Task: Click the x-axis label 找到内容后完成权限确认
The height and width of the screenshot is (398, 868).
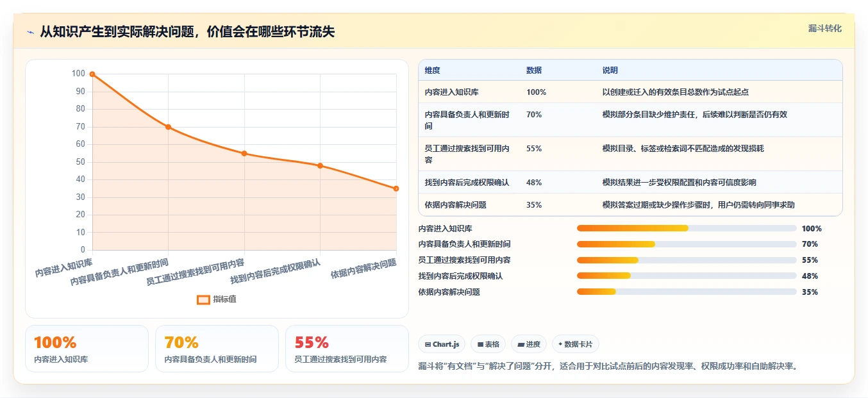Action: point(276,272)
